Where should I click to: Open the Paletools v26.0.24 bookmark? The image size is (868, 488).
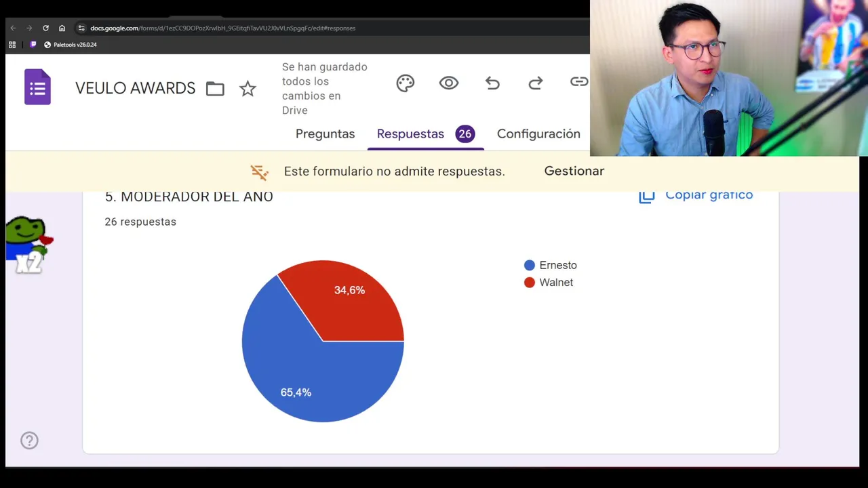tap(71, 45)
